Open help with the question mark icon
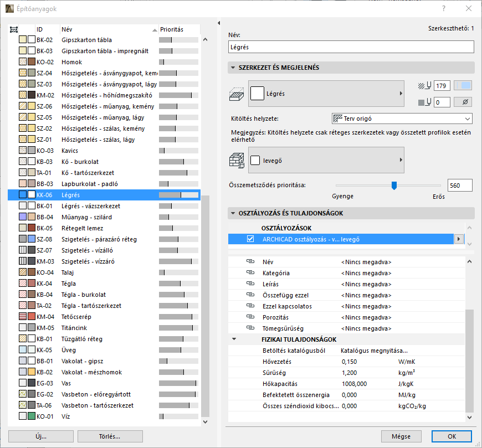This screenshot has height=448, width=482. (444, 9)
